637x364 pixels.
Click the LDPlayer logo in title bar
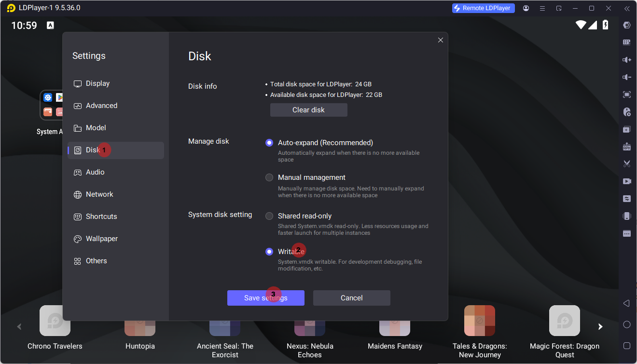(x=11, y=8)
